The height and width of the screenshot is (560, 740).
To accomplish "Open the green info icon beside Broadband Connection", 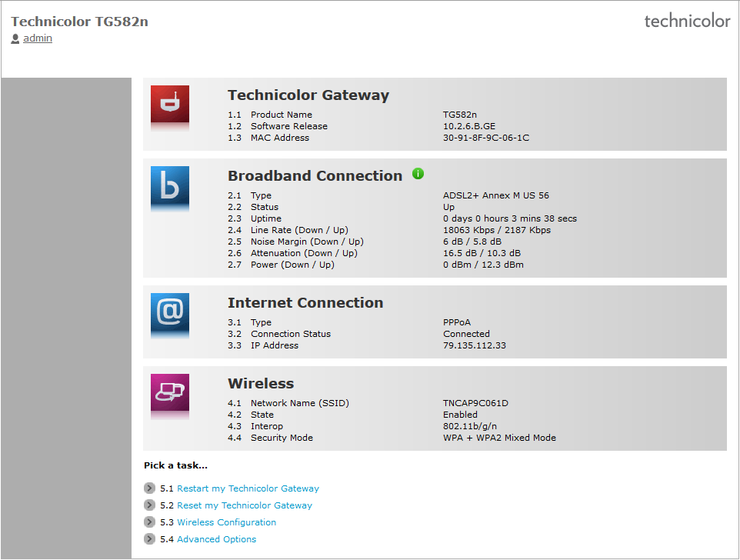I will (x=418, y=174).
